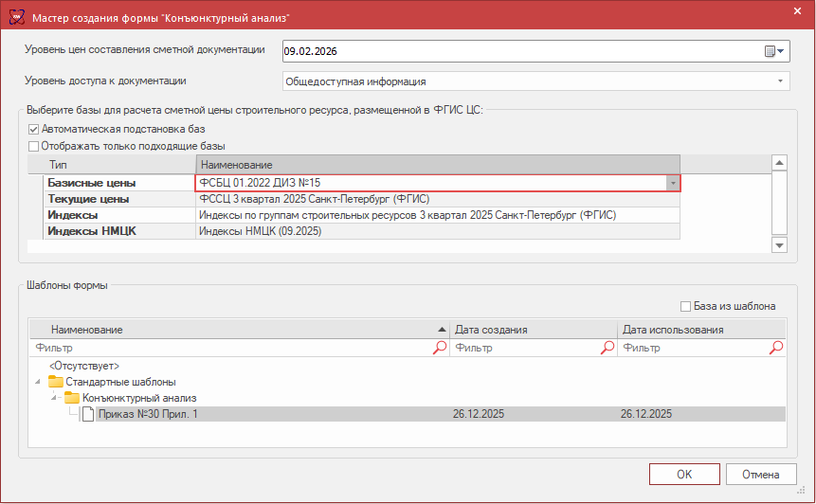Click the search icon in Дата использования filter
816x504 pixels.
pos(776,348)
